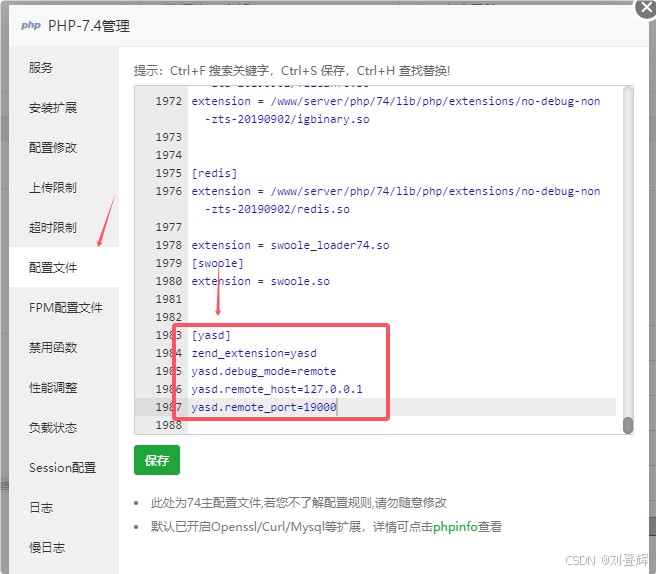Click the PHP logo icon in title bar

29,26
